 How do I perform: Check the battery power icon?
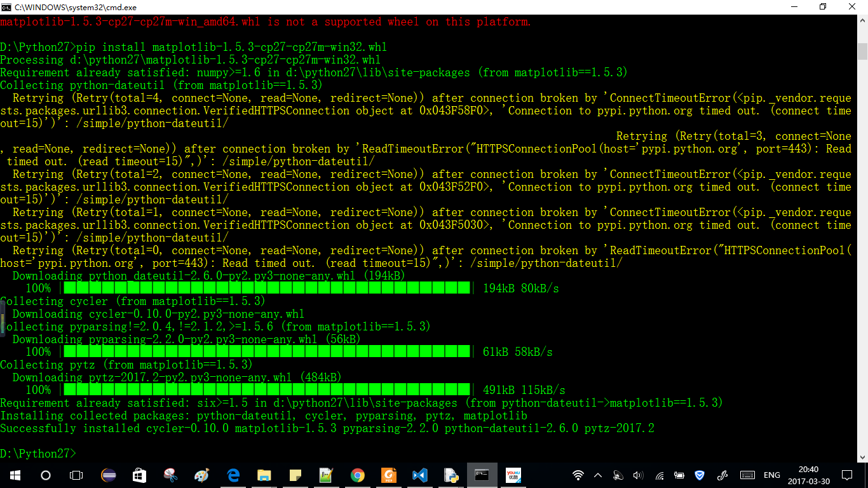[x=679, y=475]
